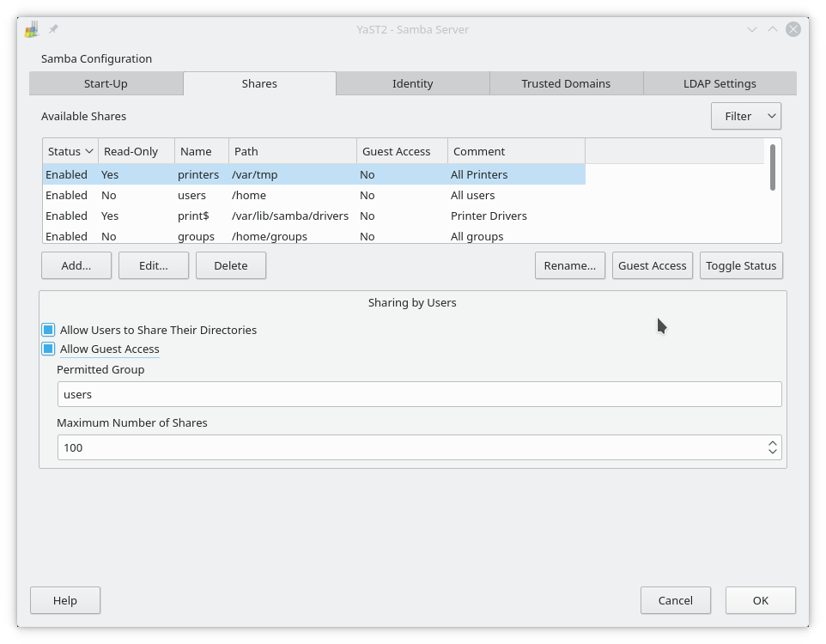Open the Filter dropdown
The height and width of the screenshot is (644, 826).
[745, 116]
